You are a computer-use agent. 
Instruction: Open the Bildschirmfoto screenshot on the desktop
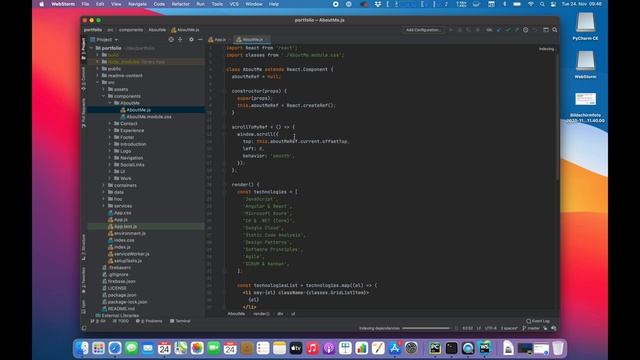tap(585, 107)
